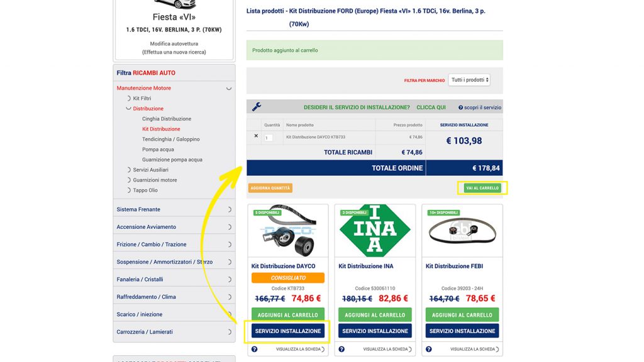
Task: Click the help icon under the FEBI kit
Action: tap(428, 349)
